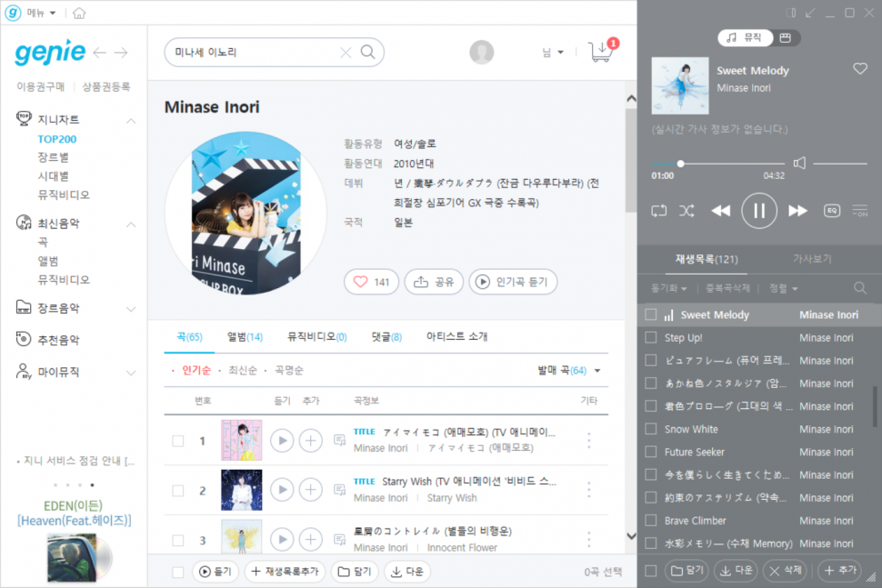This screenshot has width=882, height=588.
Task: Switch to the 댓글(8) tab
Action: point(386,337)
